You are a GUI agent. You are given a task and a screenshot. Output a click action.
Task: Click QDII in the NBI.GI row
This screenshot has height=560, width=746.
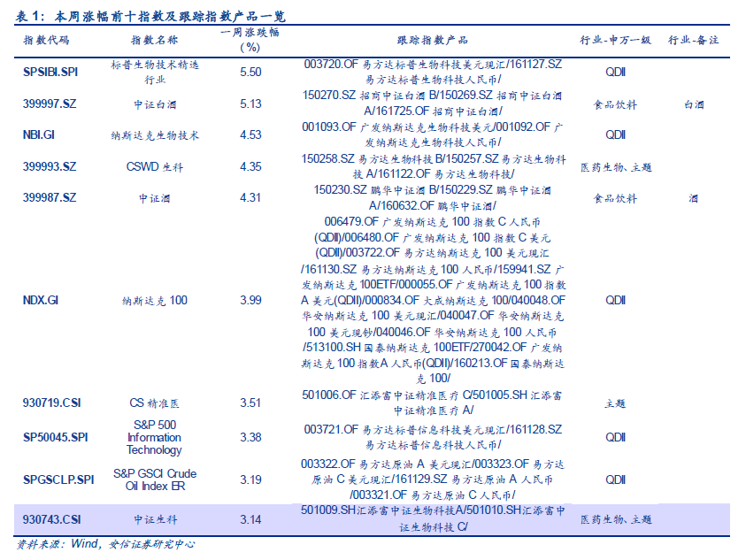coord(615,134)
